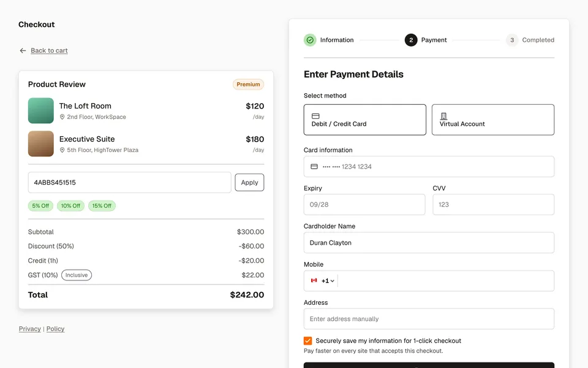Viewport: 588px width, 368px height.
Task: Click the Executive Suite title text
Action: point(87,139)
